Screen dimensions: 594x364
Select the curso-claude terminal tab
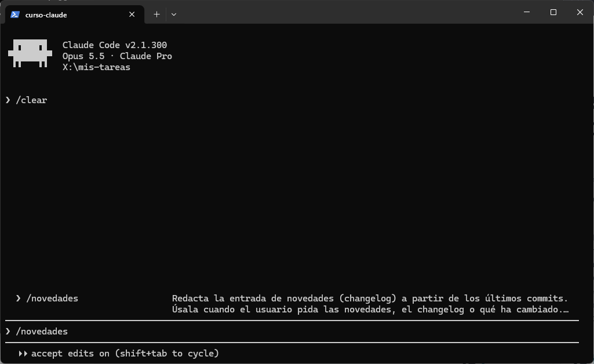coord(75,14)
